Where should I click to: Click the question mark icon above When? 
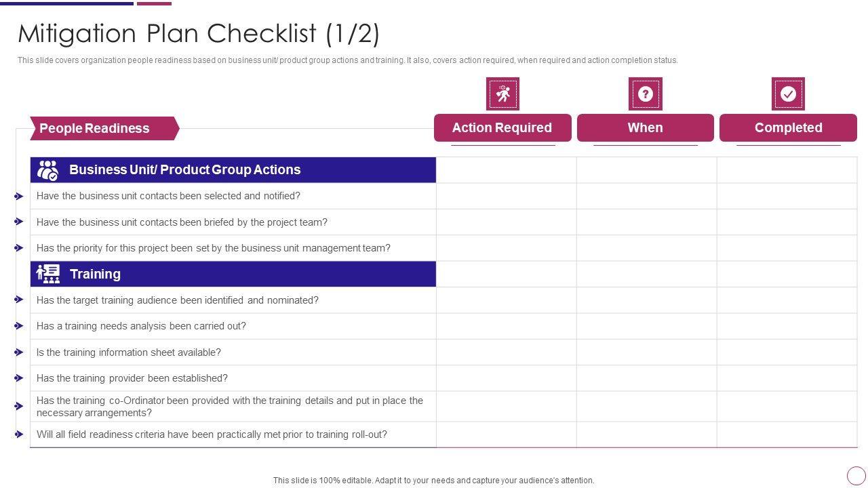click(x=645, y=94)
